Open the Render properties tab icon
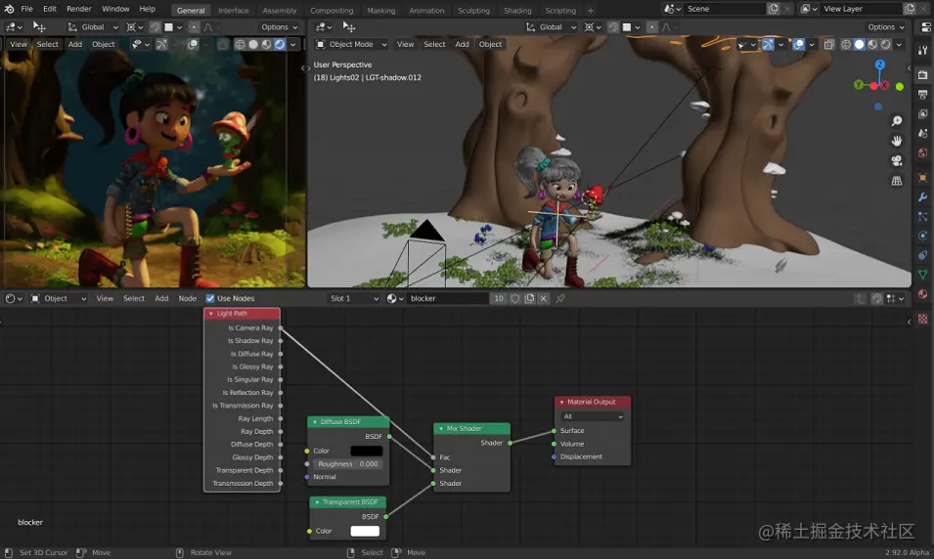934x560 pixels. point(922,75)
